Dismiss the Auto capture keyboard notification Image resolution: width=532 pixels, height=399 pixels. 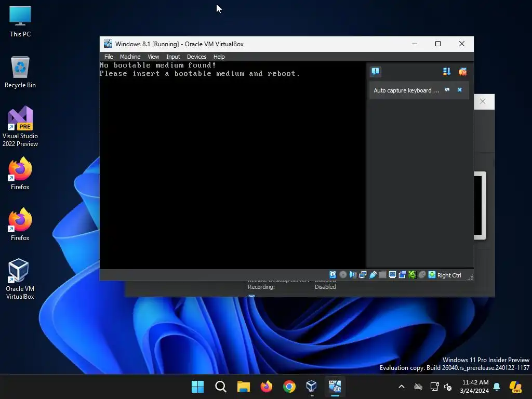[x=460, y=90]
